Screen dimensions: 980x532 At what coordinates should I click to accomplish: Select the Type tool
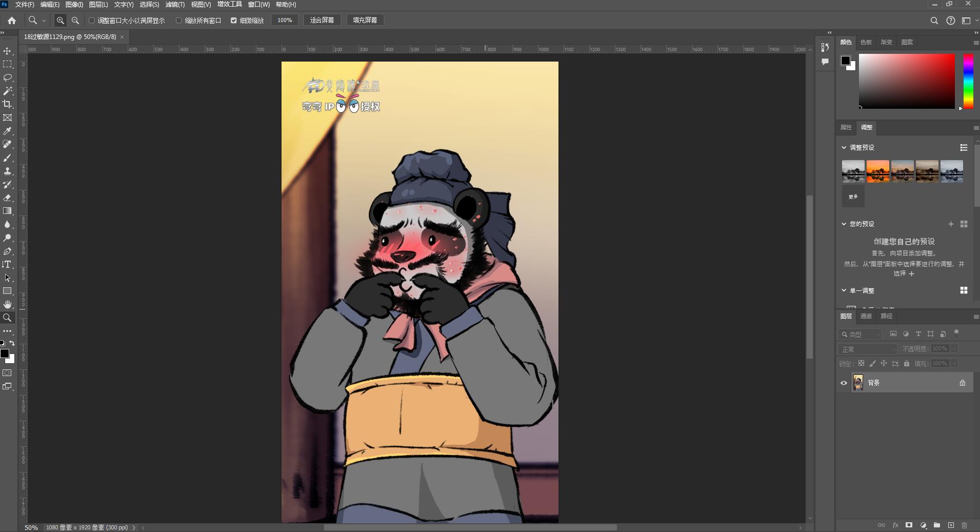pyautogui.click(x=7, y=265)
